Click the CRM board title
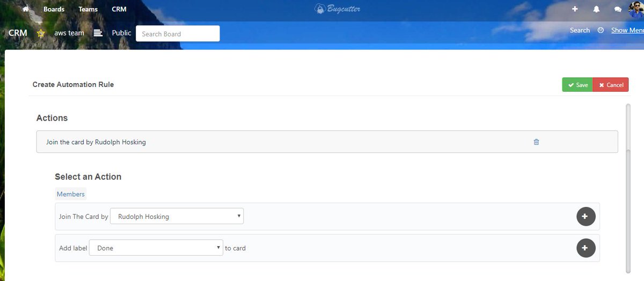 [18, 33]
